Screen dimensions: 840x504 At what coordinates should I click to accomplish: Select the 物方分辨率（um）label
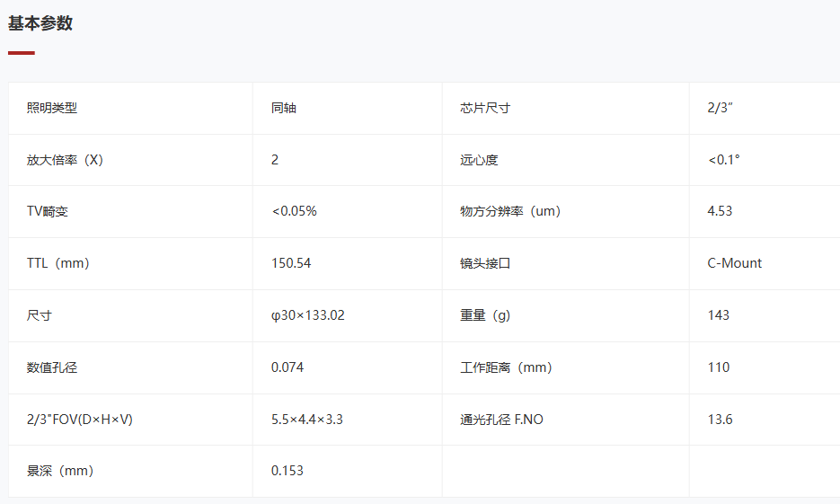(x=510, y=211)
